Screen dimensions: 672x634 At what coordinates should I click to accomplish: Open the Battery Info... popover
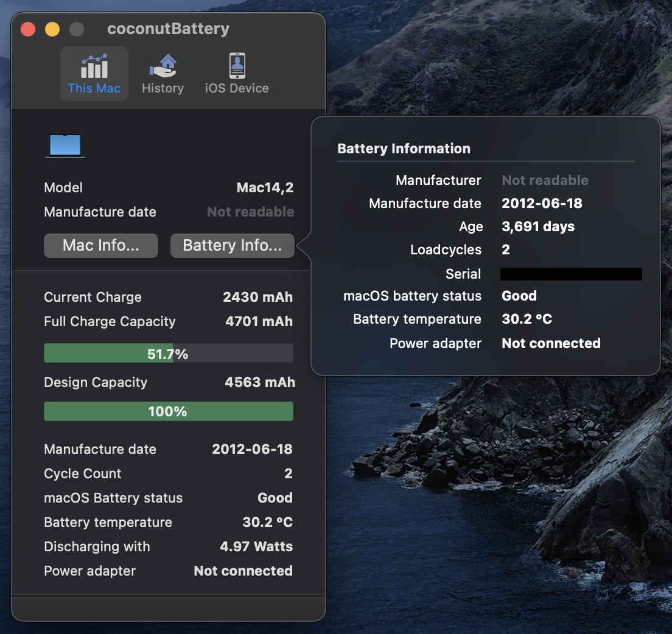click(232, 246)
